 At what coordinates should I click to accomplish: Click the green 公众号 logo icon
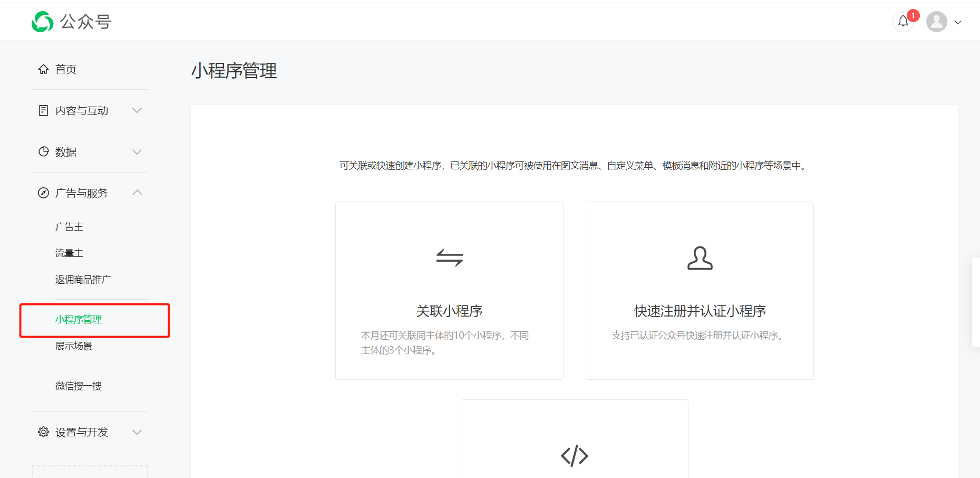pyautogui.click(x=42, y=22)
